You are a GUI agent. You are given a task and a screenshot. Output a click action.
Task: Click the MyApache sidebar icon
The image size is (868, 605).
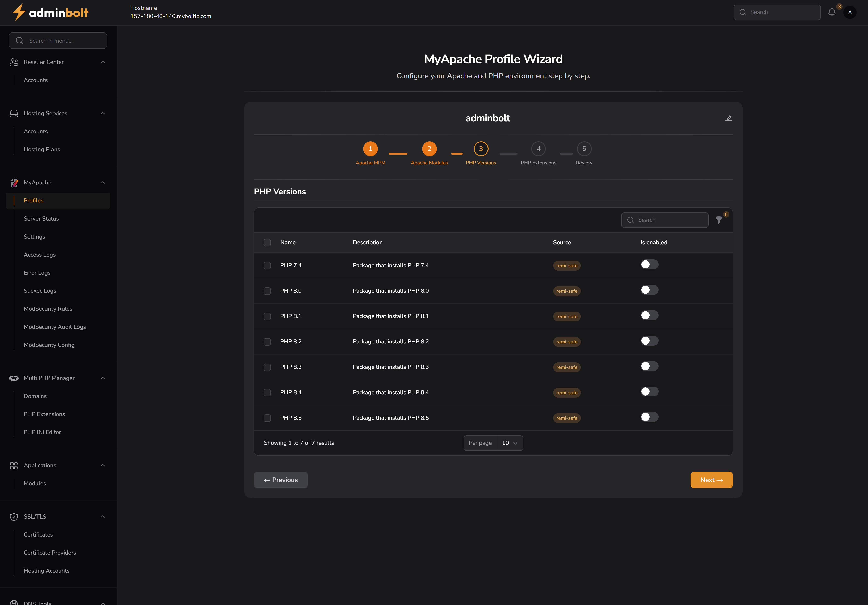(x=14, y=182)
